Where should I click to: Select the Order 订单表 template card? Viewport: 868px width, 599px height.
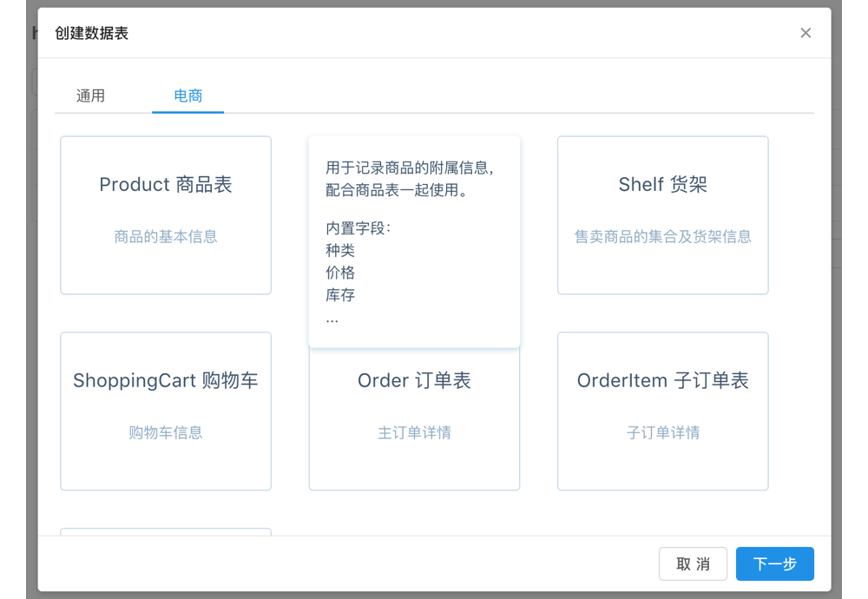[x=414, y=411]
